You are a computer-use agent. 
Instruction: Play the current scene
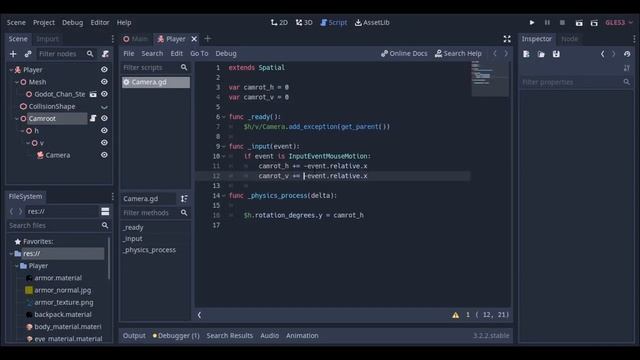point(579,23)
